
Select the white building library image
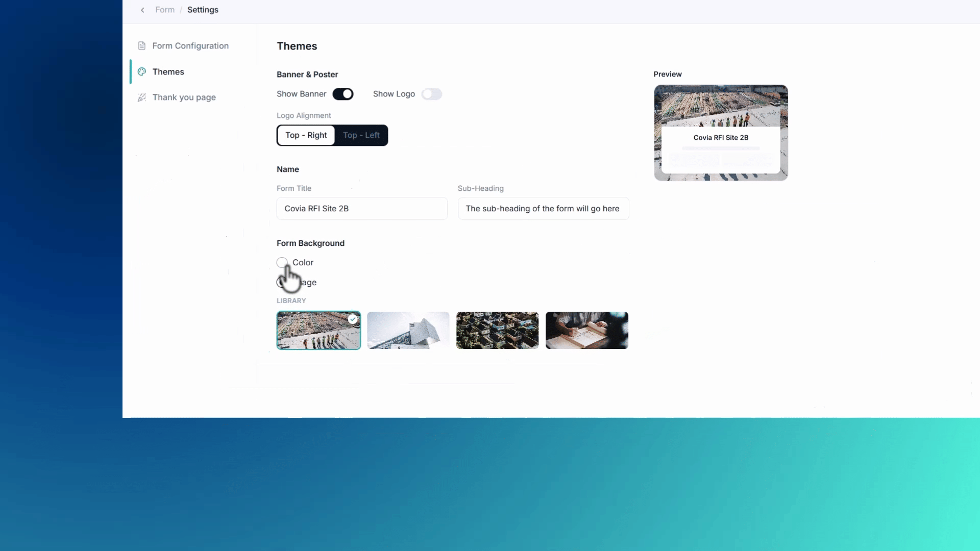click(x=408, y=331)
